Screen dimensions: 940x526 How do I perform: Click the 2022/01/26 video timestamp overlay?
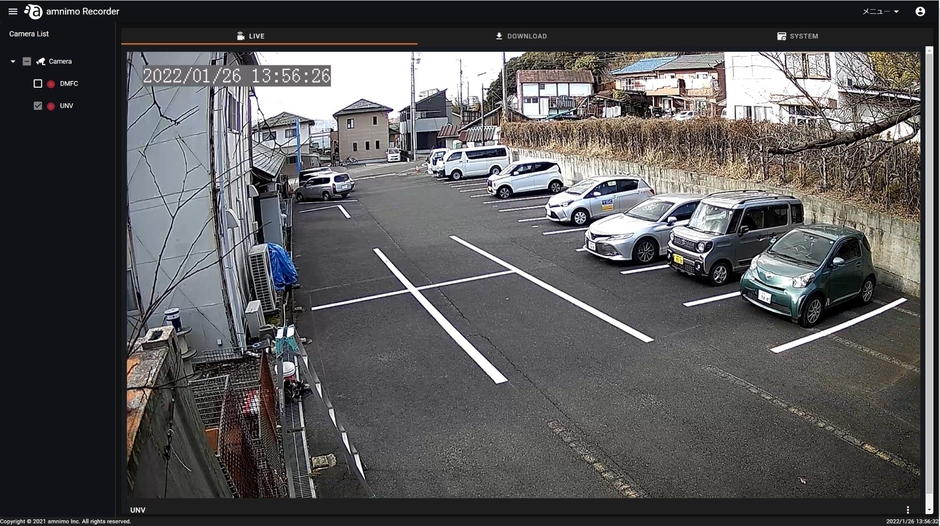pos(236,76)
